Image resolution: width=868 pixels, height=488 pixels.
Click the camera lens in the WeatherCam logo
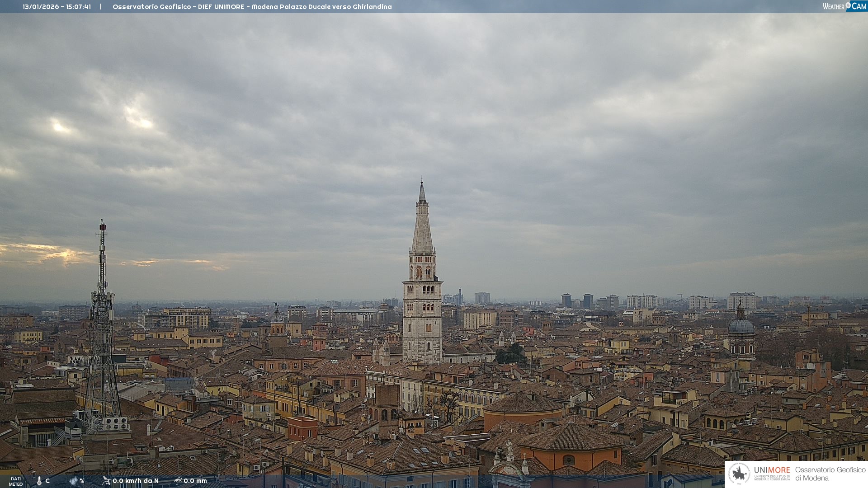pos(848,5)
